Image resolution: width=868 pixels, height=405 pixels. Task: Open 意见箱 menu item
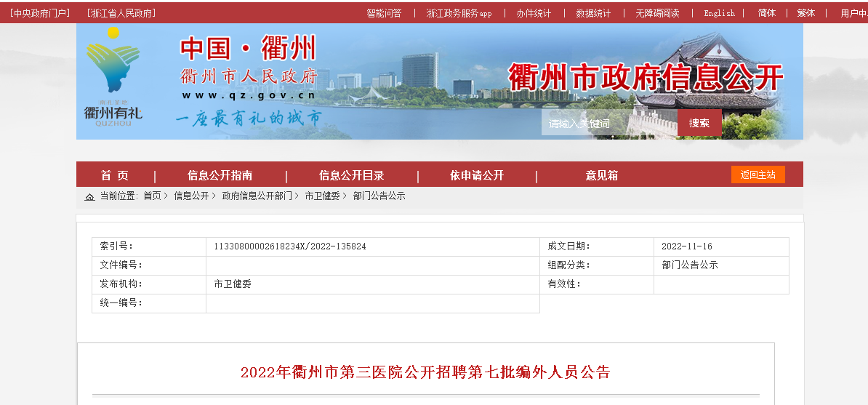(x=602, y=176)
